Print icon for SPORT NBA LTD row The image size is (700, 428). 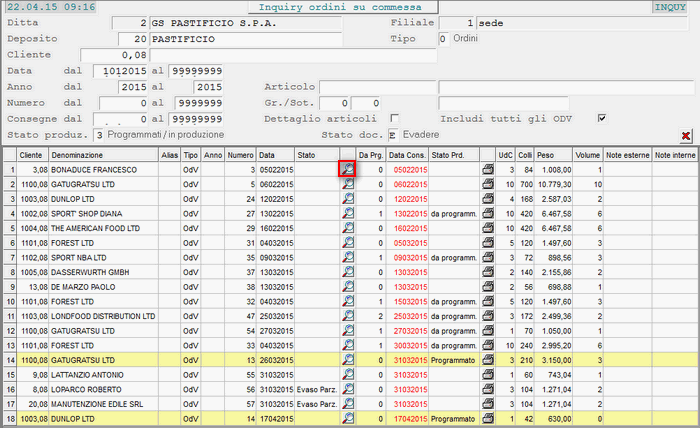tap(488, 258)
